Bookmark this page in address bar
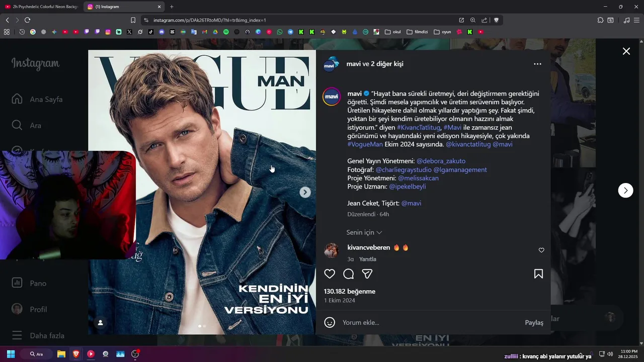Image resolution: width=644 pixels, height=362 pixels. [x=133, y=20]
